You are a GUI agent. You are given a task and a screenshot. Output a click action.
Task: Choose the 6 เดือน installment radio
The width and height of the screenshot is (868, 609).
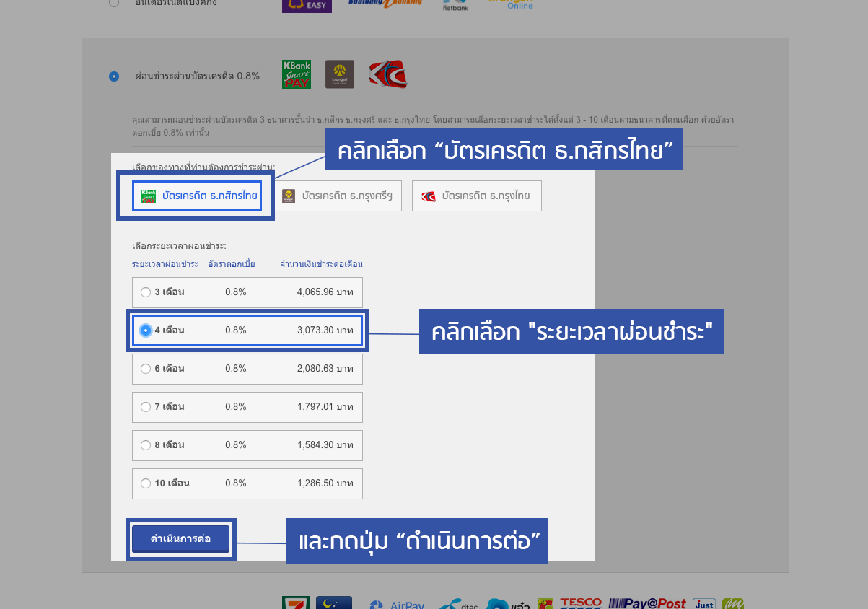coord(146,369)
